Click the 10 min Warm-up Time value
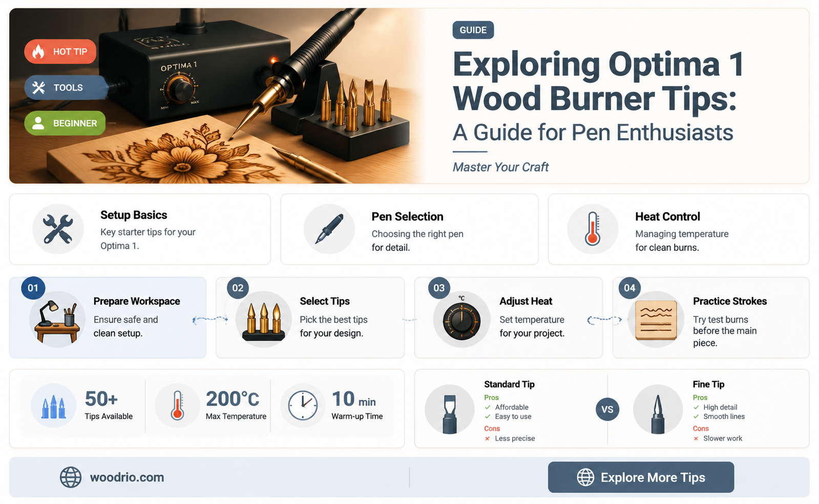 [x=354, y=399]
